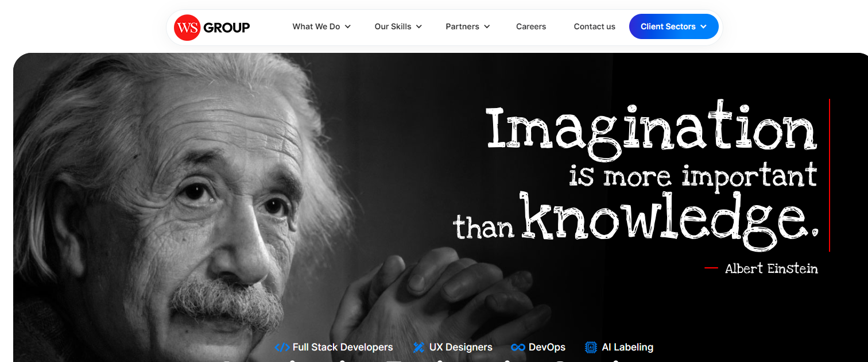
Task: Expand the Partners chevron
Action: (487, 26)
